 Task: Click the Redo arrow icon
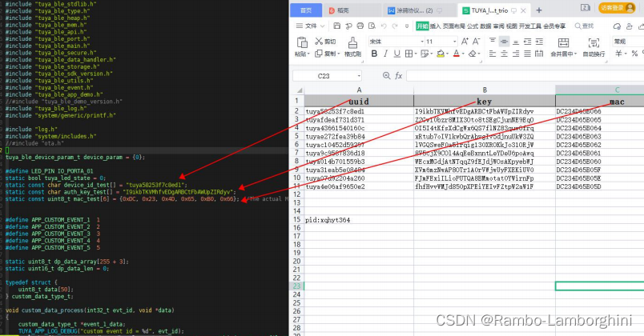click(395, 26)
